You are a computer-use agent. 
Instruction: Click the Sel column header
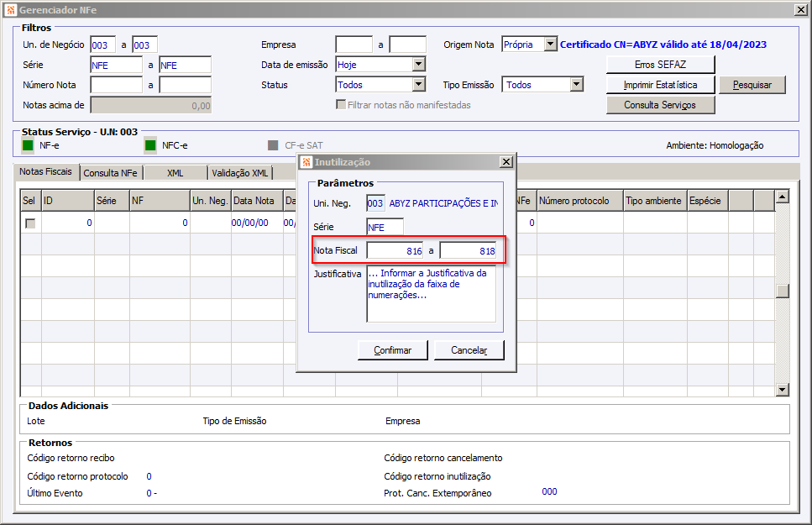coord(30,201)
